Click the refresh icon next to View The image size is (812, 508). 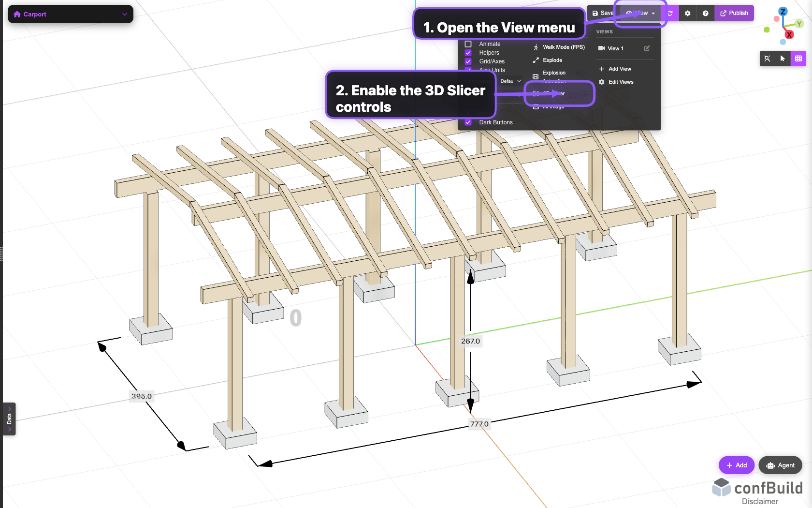[x=670, y=13]
